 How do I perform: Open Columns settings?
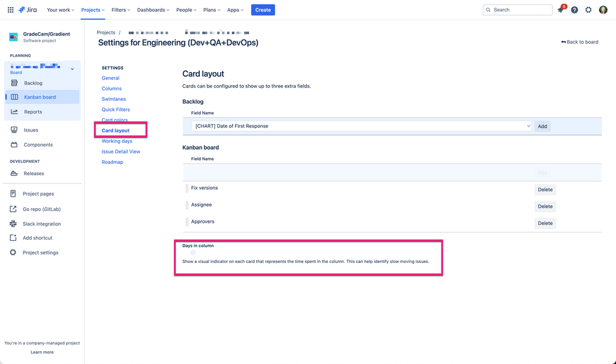point(112,89)
